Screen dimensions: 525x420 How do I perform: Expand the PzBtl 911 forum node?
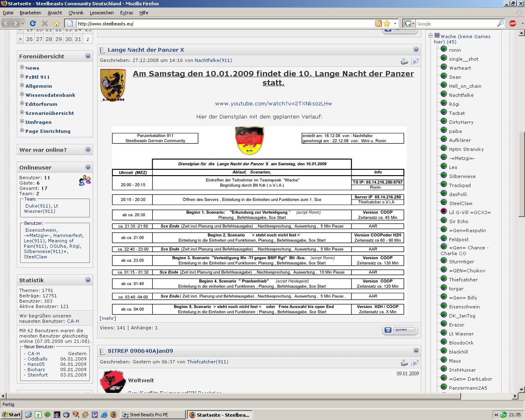pos(22,77)
